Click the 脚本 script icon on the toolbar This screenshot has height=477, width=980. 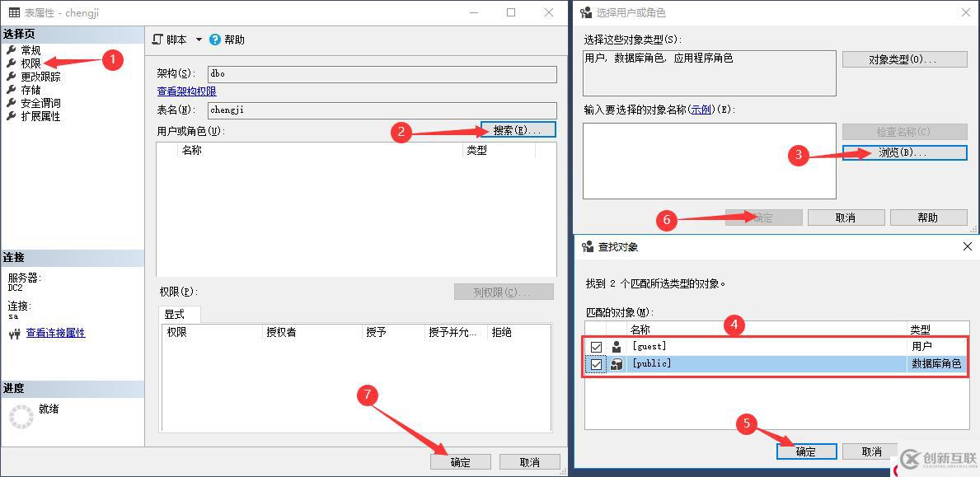158,39
